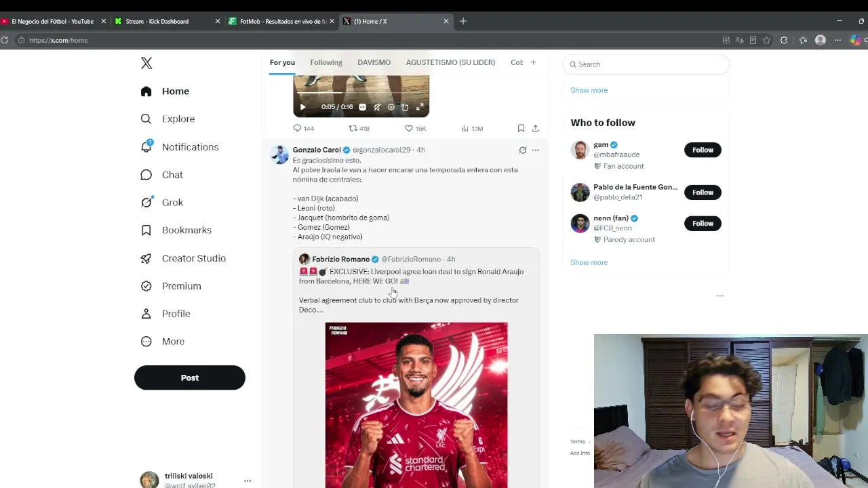Open the Ronald Araujo Liverpool image
Screen dimensions: 868x488
[416, 405]
